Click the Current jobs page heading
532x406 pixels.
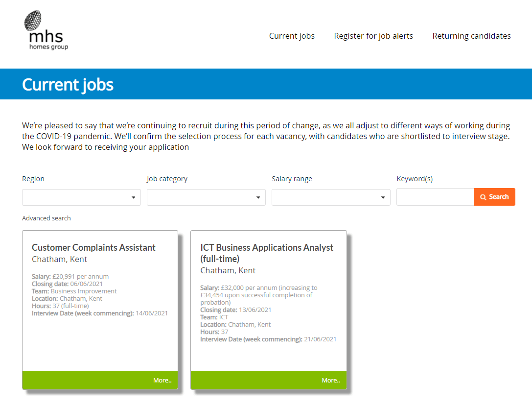pos(68,84)
